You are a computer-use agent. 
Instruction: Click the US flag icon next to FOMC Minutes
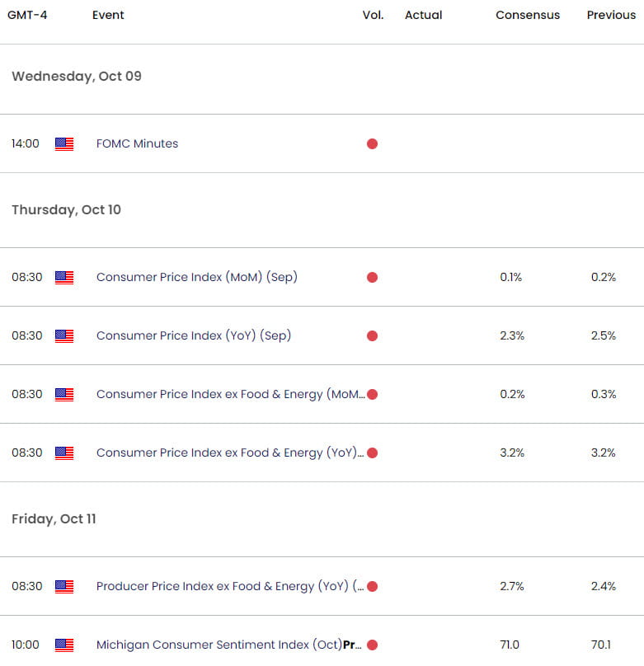64,143
